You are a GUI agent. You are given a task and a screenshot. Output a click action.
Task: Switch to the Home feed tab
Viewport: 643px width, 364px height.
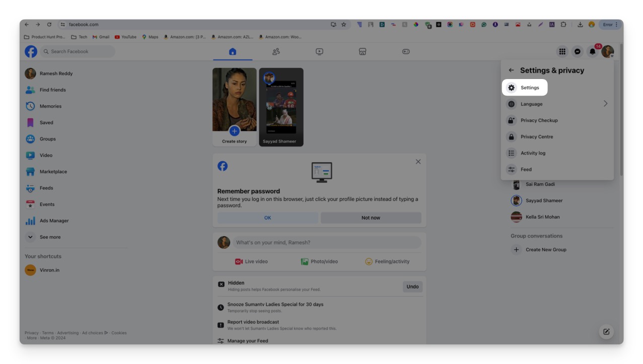tap(233, 51)
